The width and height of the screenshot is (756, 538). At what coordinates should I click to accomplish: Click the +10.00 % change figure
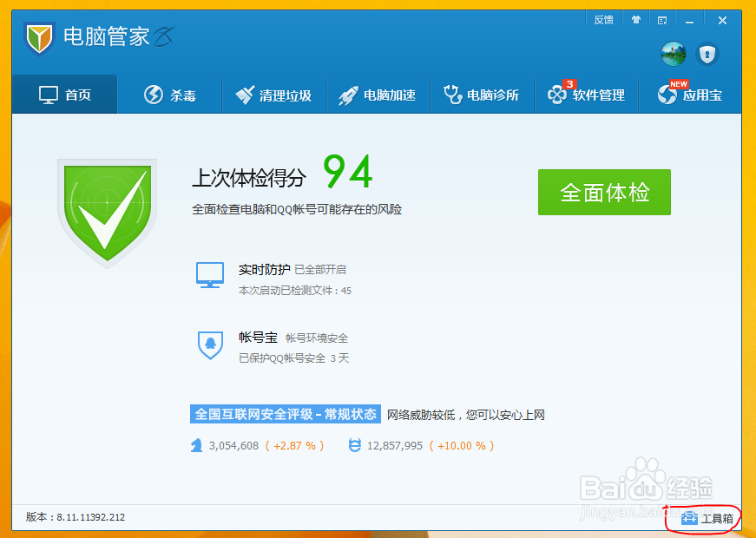tap(462, 446)
